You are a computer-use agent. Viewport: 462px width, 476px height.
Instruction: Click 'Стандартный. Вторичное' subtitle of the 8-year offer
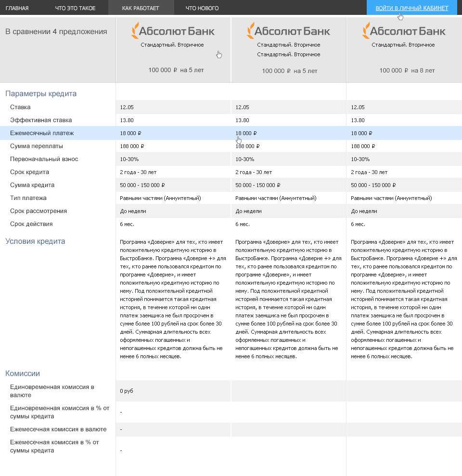pyautogui.click(x=403, y=45)
